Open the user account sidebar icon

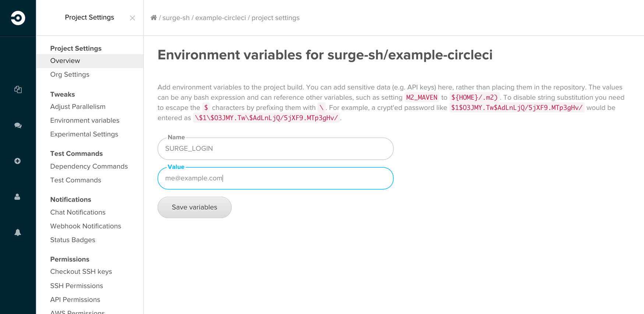point(17,197)
